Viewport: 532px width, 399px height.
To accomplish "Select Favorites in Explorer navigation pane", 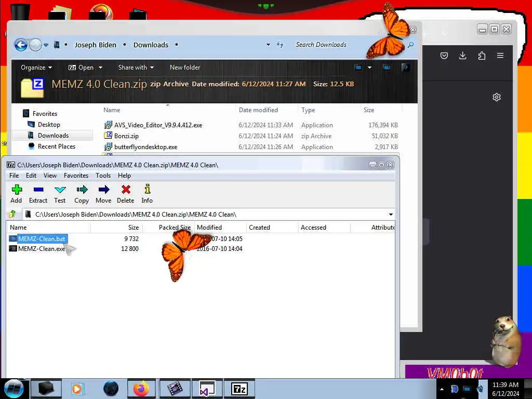I will pyautogui.click(x=45, y=114).
